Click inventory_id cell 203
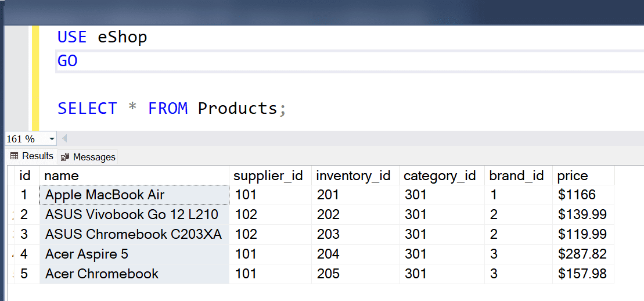This screenshot has width=644, height=301. pos(355,234)
